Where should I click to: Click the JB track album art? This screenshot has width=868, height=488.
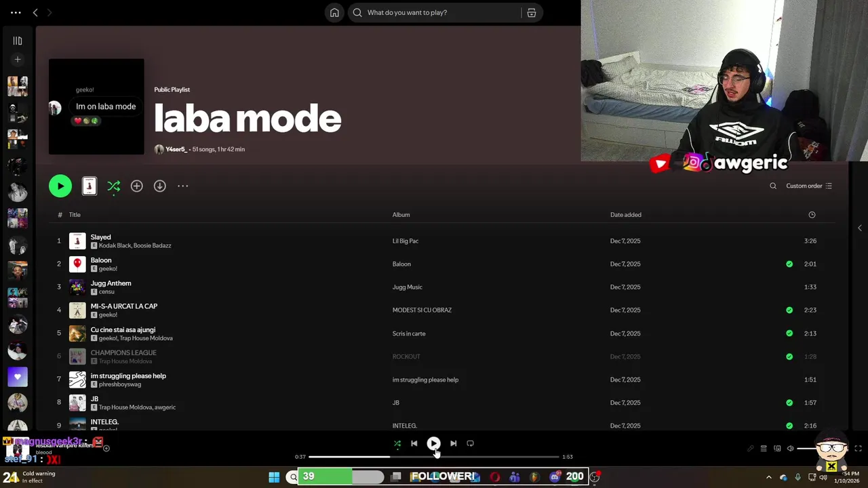click(x=77, y=403)
